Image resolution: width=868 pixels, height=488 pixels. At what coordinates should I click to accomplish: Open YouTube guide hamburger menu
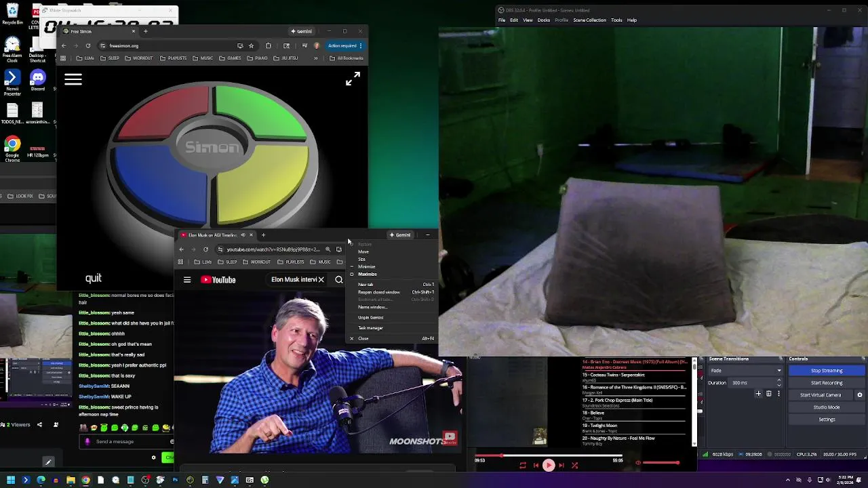(x=187, y=279)
